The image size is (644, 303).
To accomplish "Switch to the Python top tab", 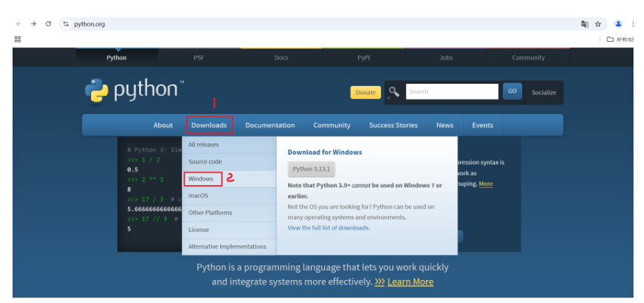I will [x=117, y=58].
